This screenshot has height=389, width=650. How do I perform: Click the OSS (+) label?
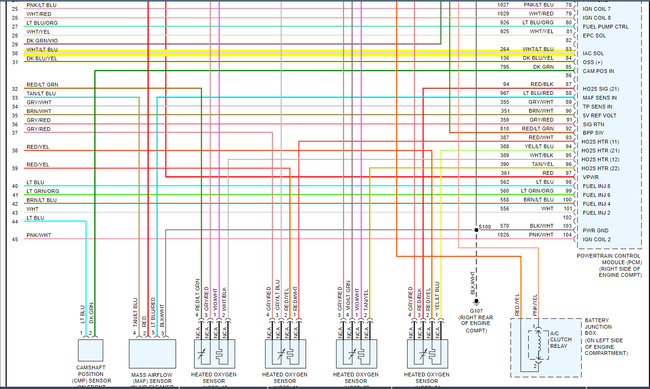click(593, 62)
